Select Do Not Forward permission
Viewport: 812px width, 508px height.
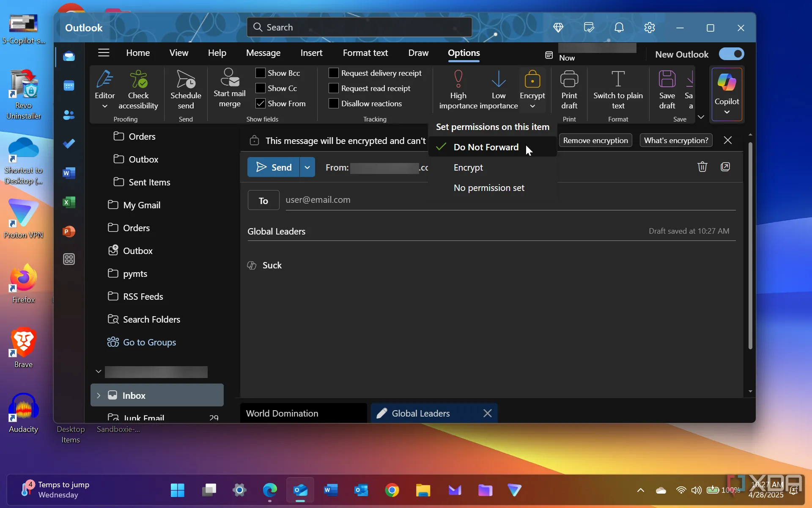(493, 147)
